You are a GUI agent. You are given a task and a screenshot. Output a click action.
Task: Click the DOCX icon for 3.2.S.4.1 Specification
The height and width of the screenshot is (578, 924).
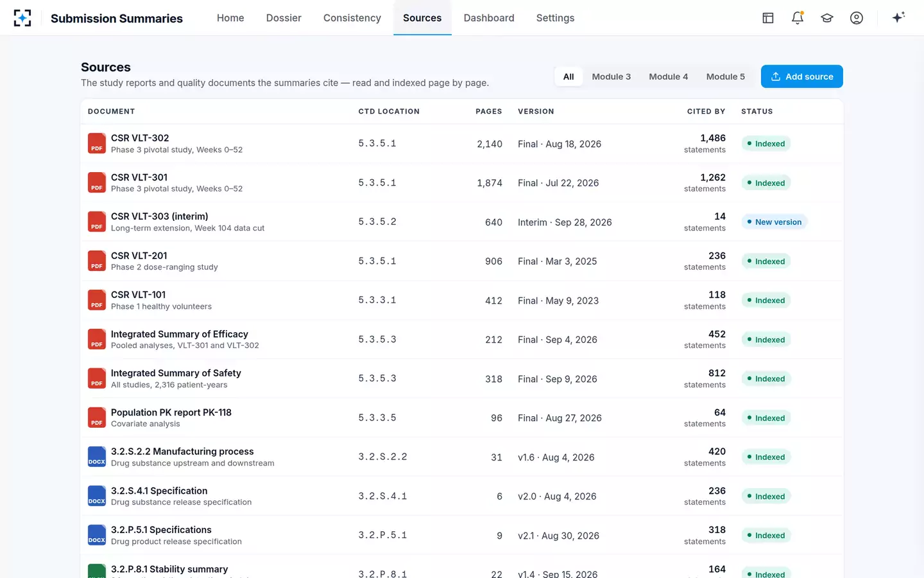97,496
